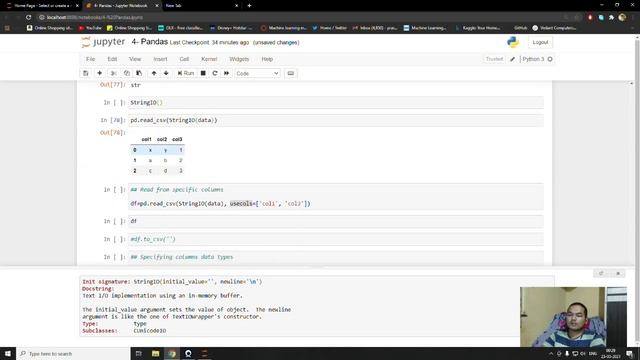Save notebook with the floppy disk icon
Screen dimensions: 640x360
(x=86, y=73)
